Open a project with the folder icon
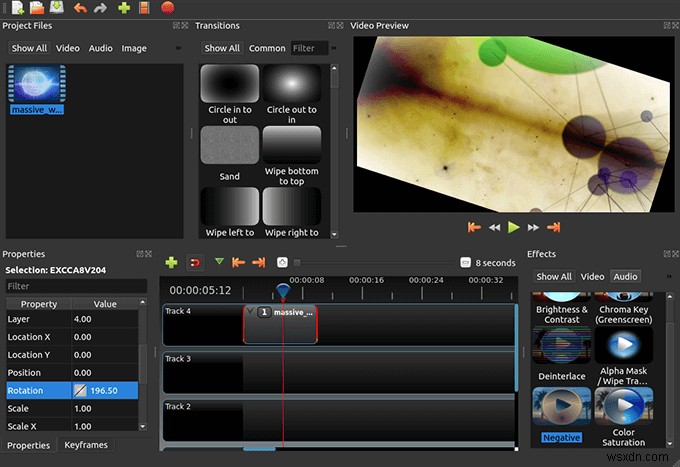Viewport: 680px width, 467px height. coord(36,8)
